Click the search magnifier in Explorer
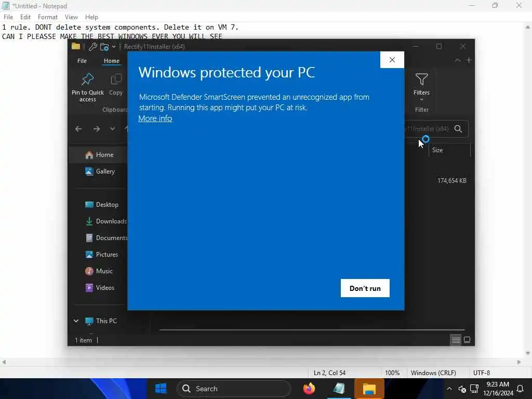The height and width of the screenshot is (399, 532). pos(458,129)
